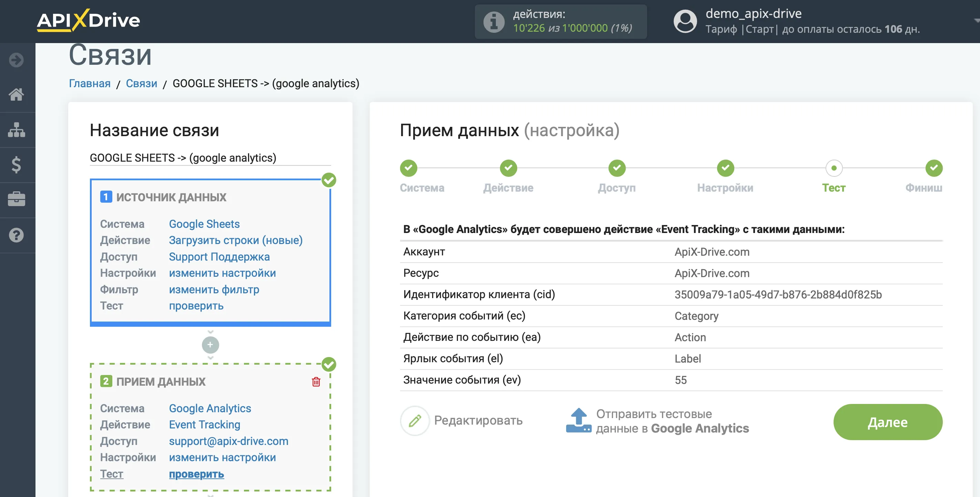Click the actions info icon in header
980x497 pixels.
494,22
